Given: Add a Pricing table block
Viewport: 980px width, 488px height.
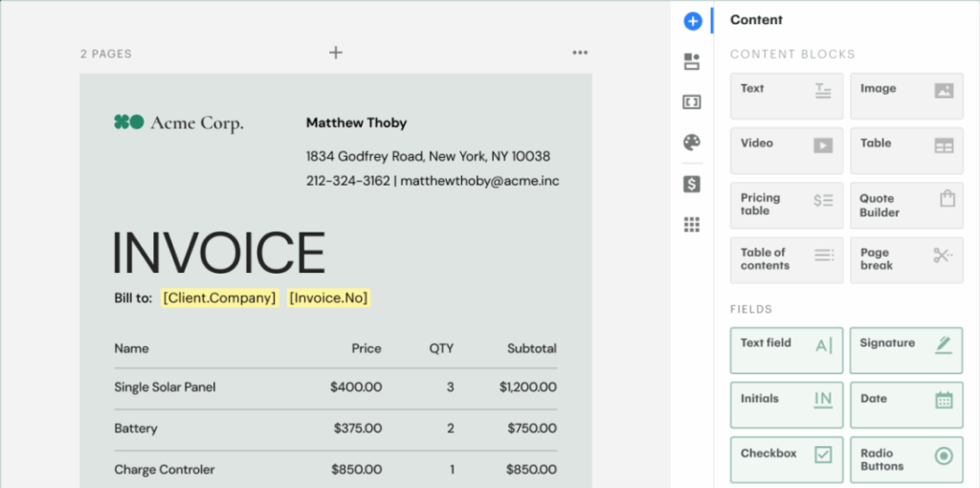Looking at the screenshot, I should pyautogui.click(x=787, y=205).
